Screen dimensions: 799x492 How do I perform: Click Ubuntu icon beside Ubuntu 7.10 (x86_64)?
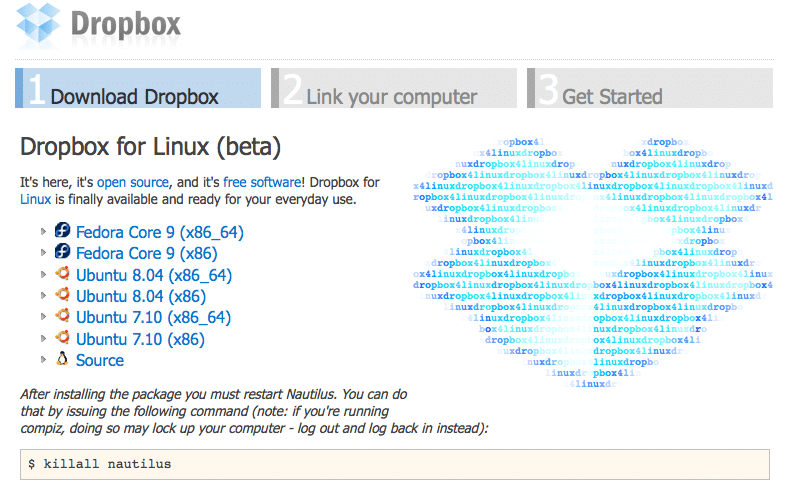click(63, 315)
